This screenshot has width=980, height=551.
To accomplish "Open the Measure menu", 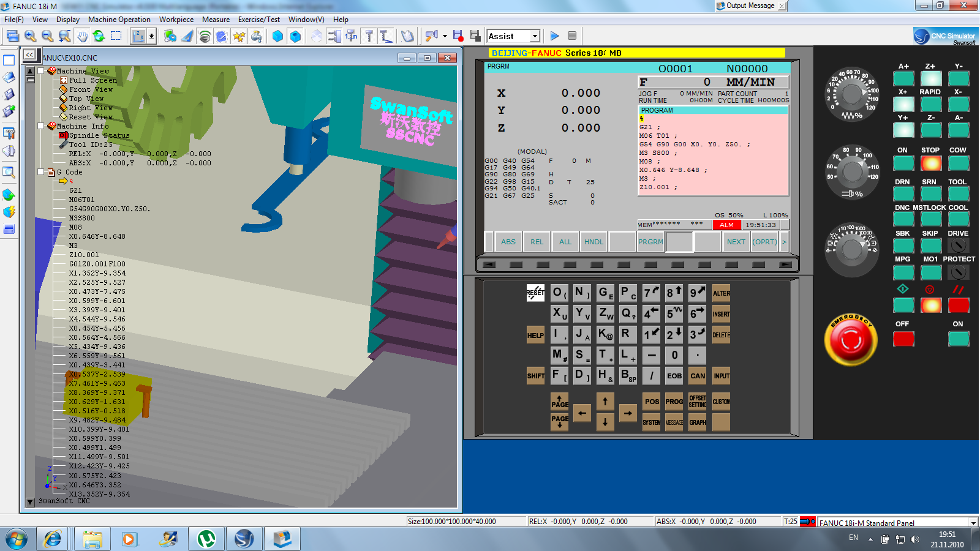I will click(216, 20).
